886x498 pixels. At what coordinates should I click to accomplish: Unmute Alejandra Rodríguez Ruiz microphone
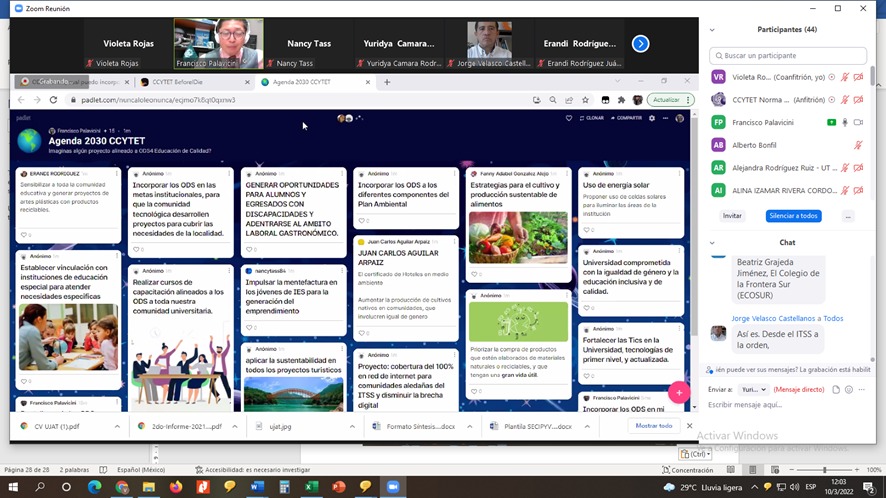coord(845,167)
